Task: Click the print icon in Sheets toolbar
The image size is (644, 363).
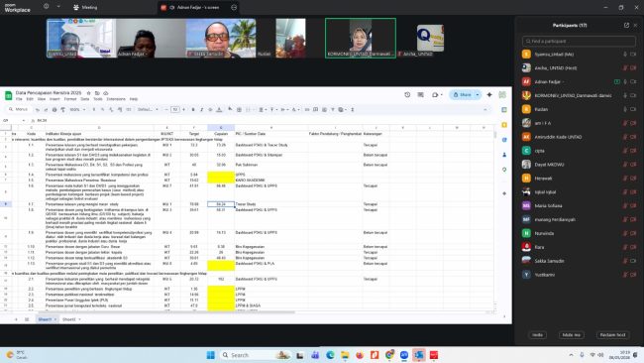Action: pos(54,110)
